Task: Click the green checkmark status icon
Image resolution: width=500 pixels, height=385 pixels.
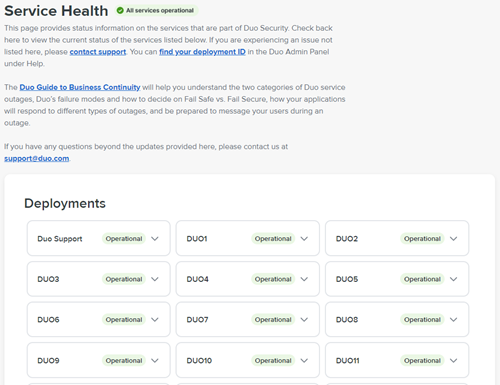Action: (x=120, y=11)
